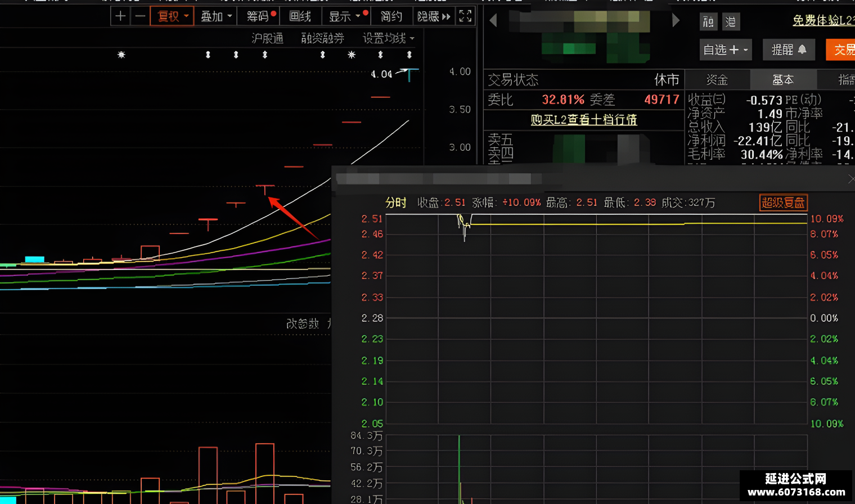Zoom out chart with minus icon
855x504 pixels.
tap(140, 16)
